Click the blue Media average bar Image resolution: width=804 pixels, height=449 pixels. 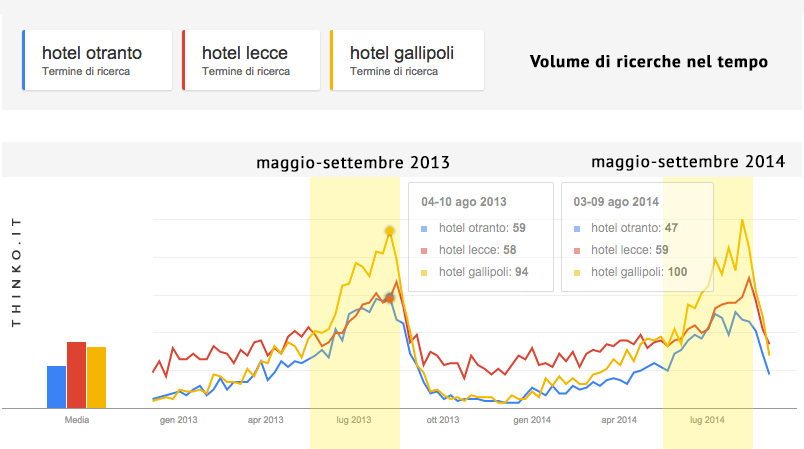point(57,386)
